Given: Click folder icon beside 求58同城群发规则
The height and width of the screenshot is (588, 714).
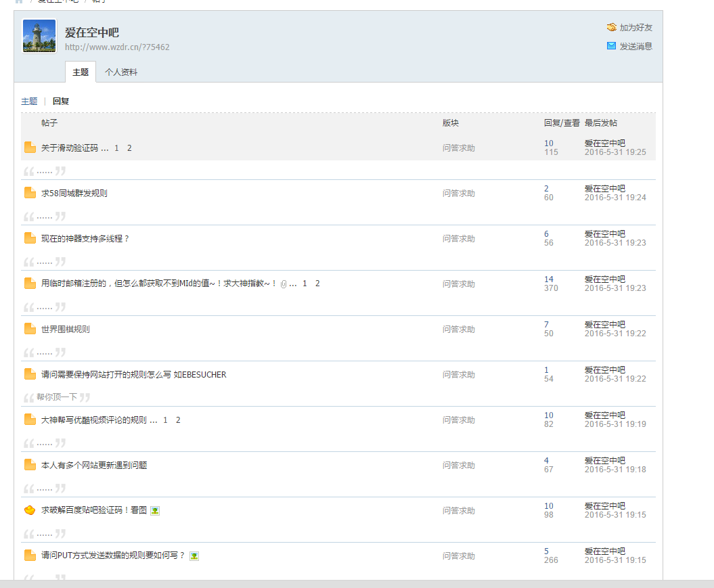Looking at the screenshot, I should (x=30, y=193).
